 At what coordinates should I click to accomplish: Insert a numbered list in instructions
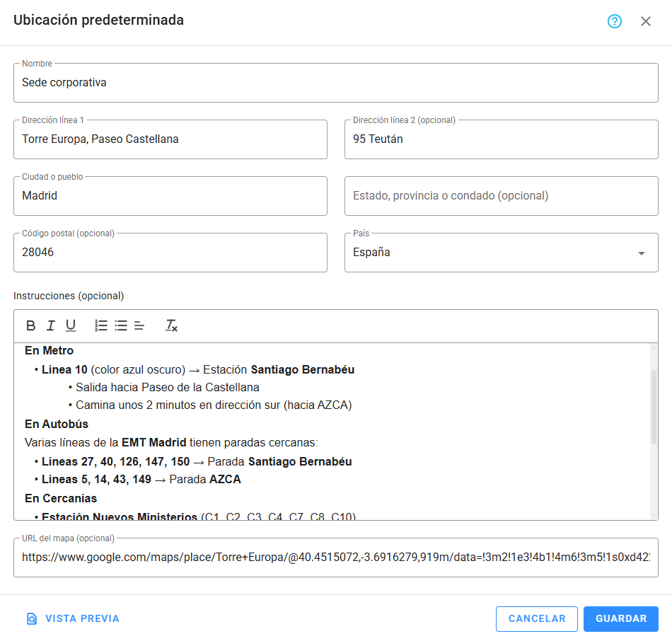[100, 325]
